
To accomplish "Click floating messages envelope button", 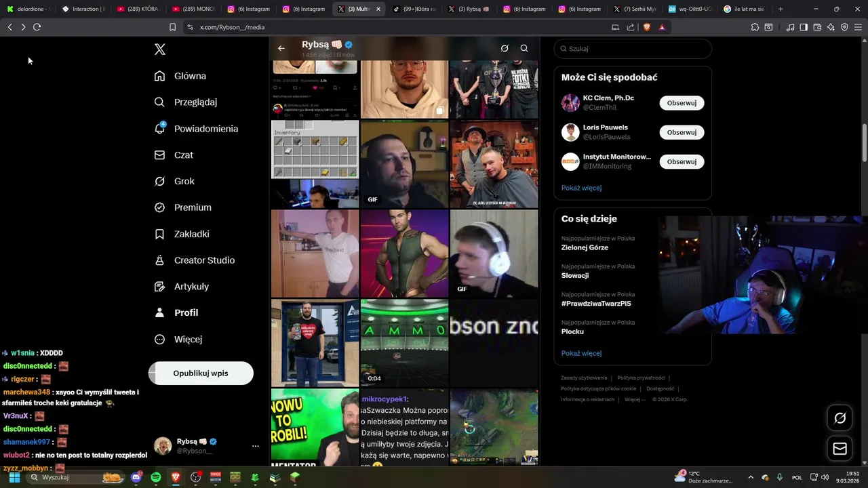I will coord(840,449).
